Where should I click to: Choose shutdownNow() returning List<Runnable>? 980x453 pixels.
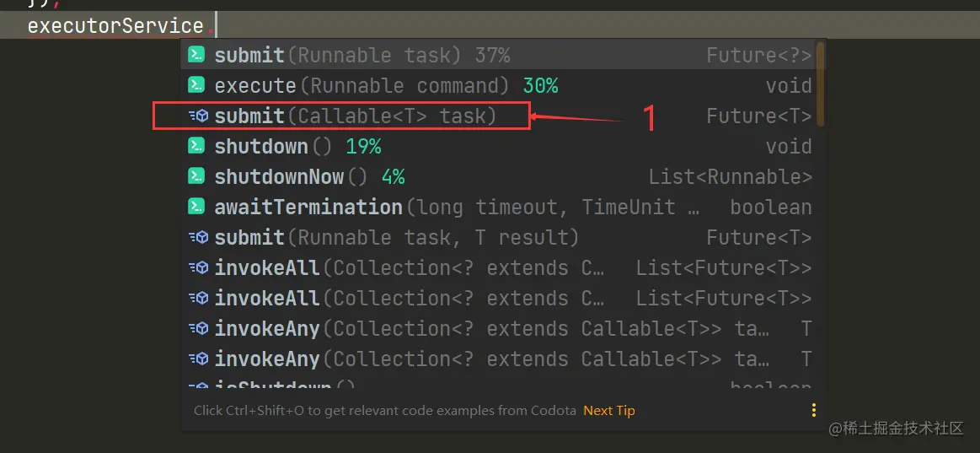click(499, 176)
